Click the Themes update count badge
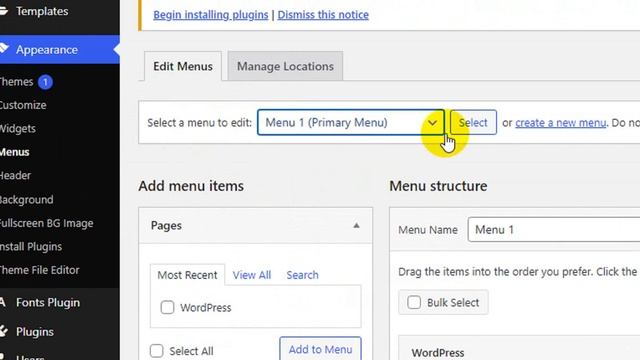The width and height of the screenshot is (640, 360). 45,82
